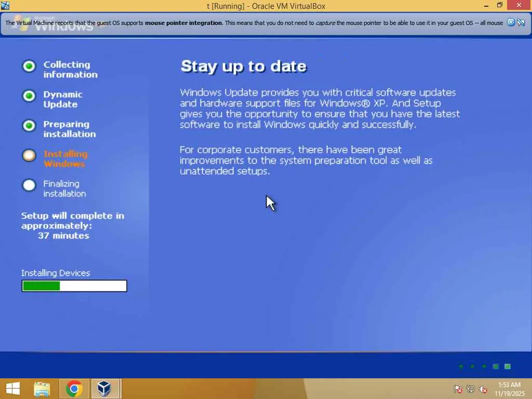
Task: Click the muted volume tray icon
Action: (x=483, y=389)
